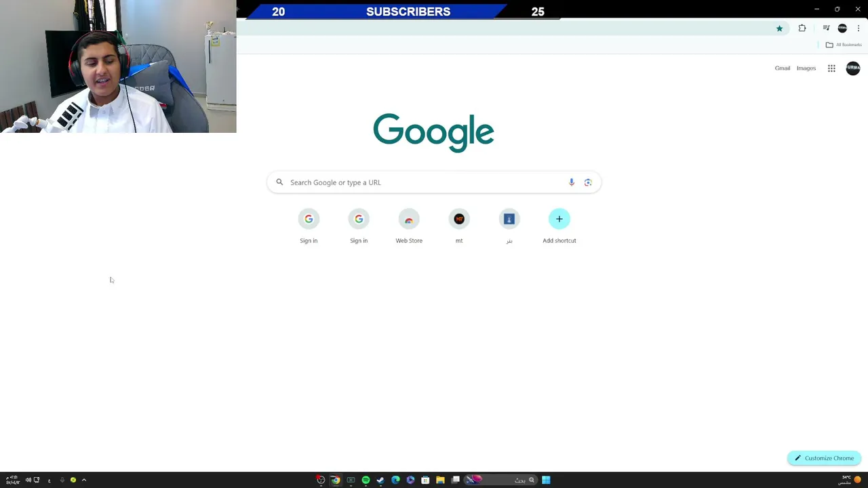Screen dimensions: 868x488
Task: Open the blue Arabic-labeled shortcut tile
Action: (509, 226)
